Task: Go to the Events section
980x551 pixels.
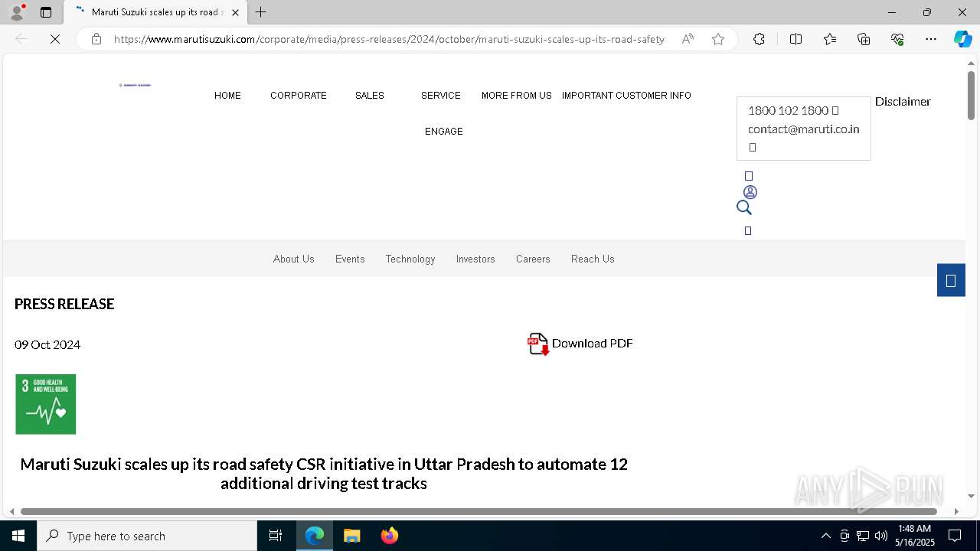Action: point(350,259)
